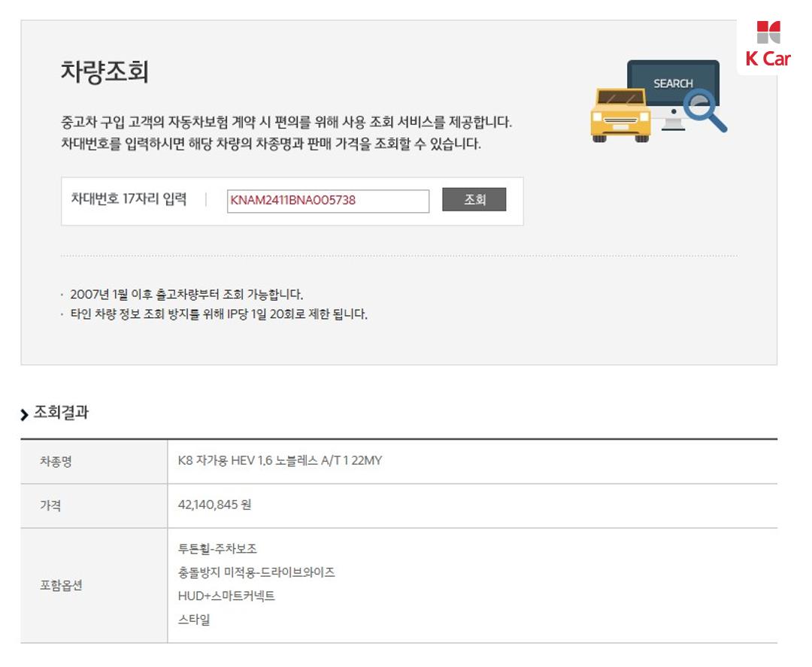812x667 pixels.
Task: Select the 포함옵션 row header
Action: 61,586
